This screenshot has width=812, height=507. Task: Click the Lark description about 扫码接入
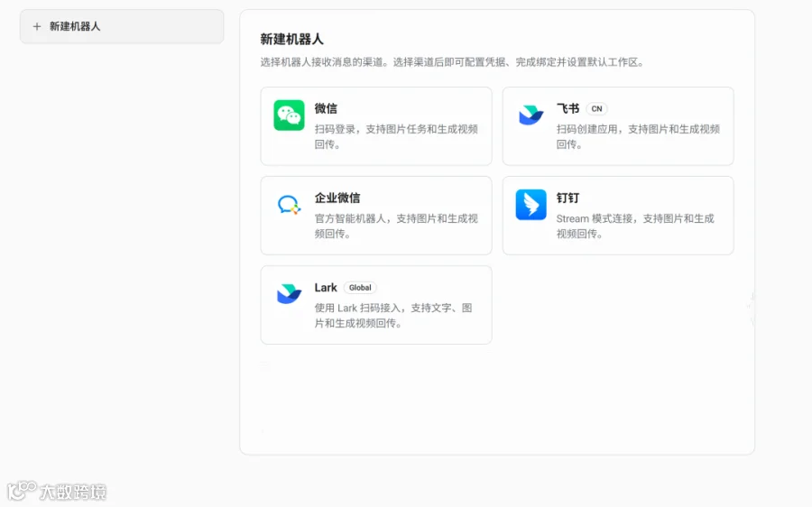[393, 316]
